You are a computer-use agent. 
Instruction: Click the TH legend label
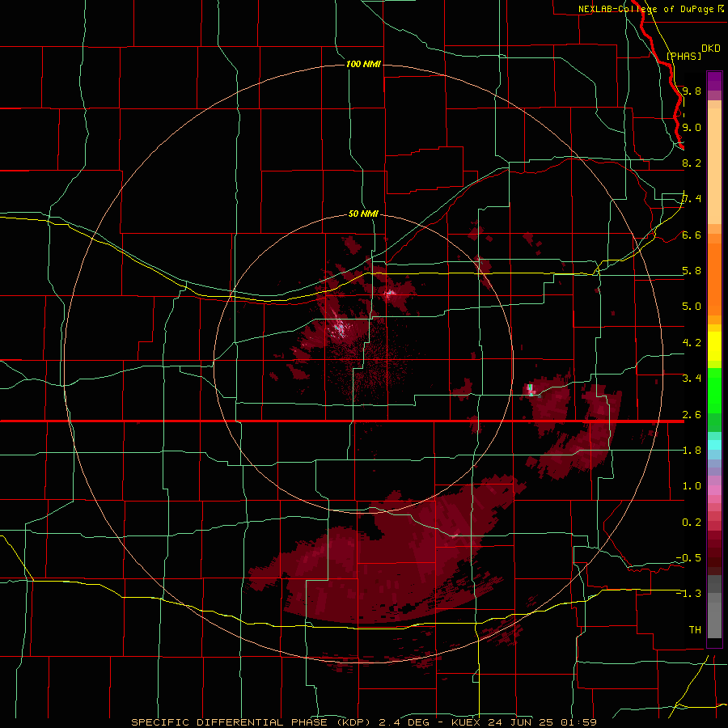pyautogui.click(x=695, y=630)
